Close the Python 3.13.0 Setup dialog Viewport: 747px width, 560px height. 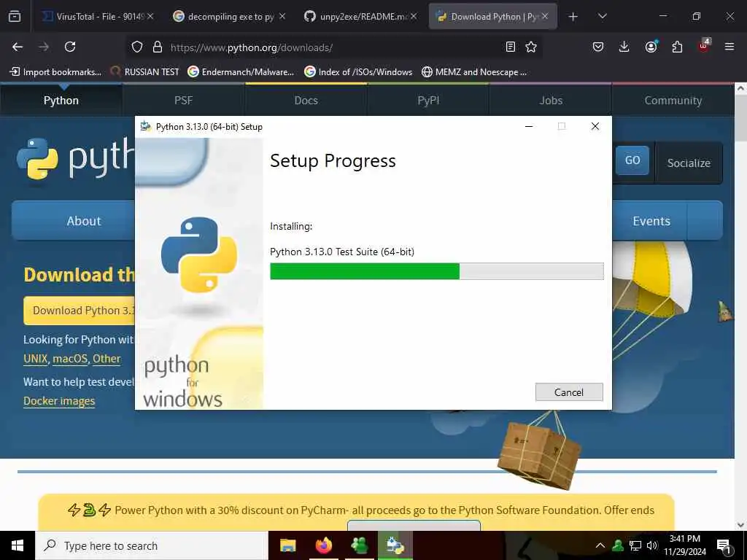595,126
